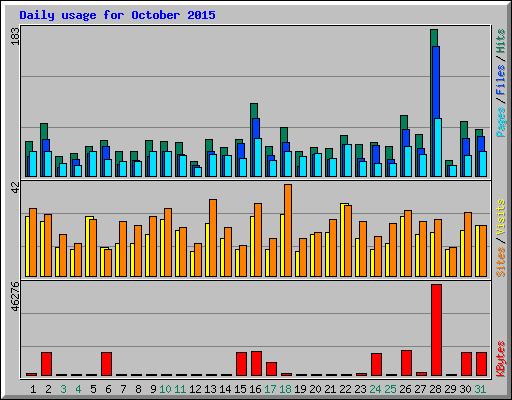Click the day 21 axis label
The width and height of the screenshot is (512, 400).
(330, 389)
